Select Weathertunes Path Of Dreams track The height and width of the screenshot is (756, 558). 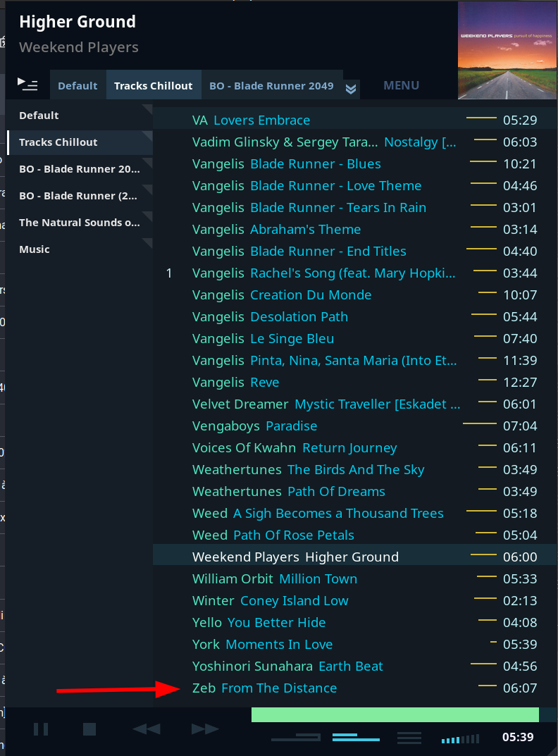click(x=354, y=492)
